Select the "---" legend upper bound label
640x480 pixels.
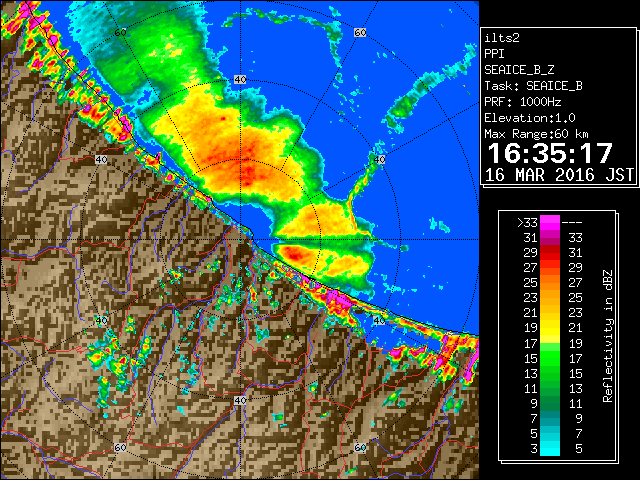[x=572, y=223]
